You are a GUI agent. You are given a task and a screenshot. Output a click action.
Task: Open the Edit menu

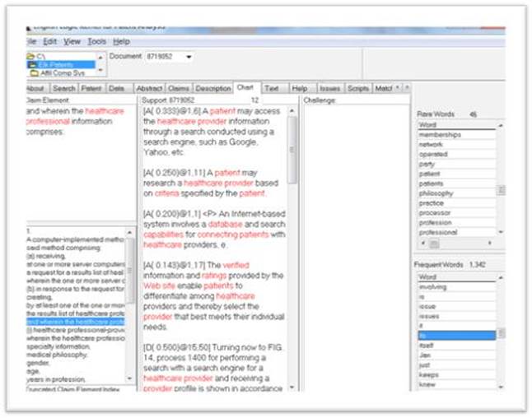point(49,42)
